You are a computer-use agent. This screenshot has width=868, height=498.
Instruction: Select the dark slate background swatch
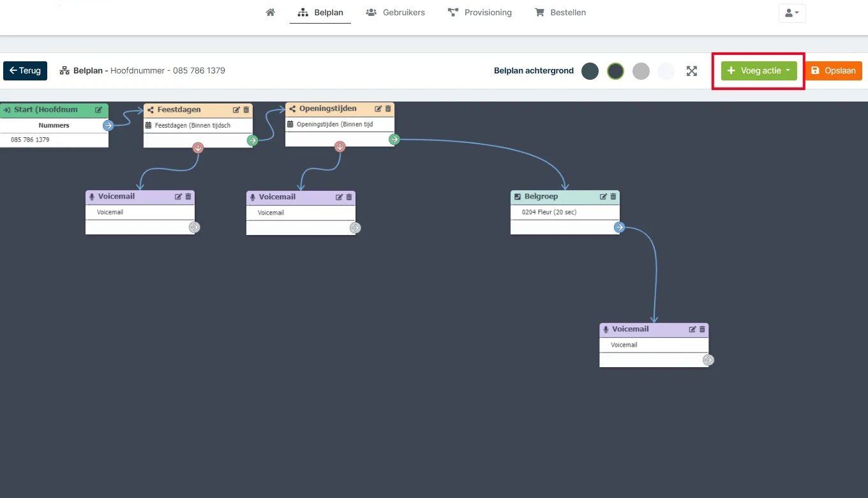[x=590, y=71]
